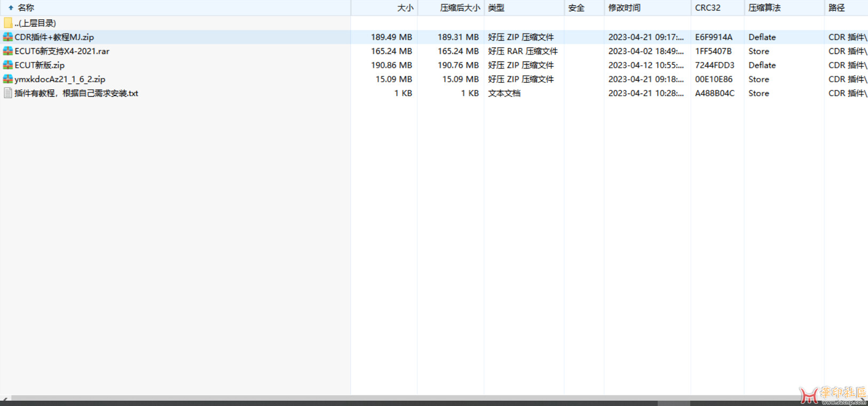Viewport: 868px width, 406px height.
Task: Sort by the 压缩算法 column header
Action: pos(784,7)
